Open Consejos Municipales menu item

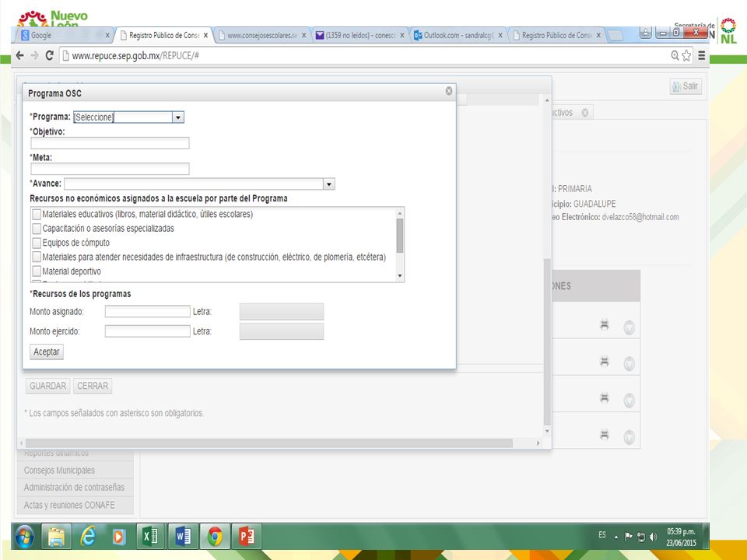[x=76, y=471]
